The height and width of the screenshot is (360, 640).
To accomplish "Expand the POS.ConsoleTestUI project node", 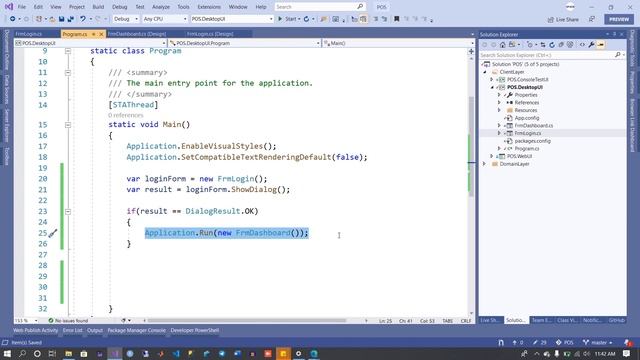I will (492, 80).
